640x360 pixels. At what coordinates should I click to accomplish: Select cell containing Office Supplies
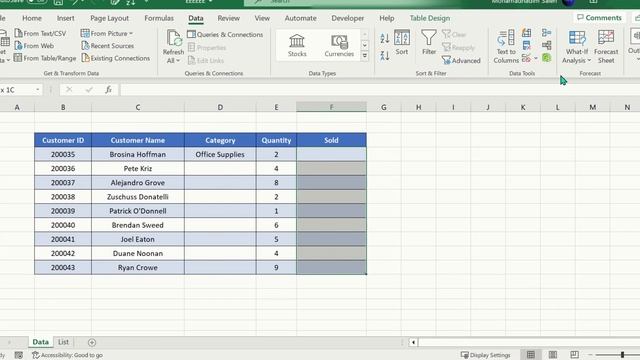(220, 154)
